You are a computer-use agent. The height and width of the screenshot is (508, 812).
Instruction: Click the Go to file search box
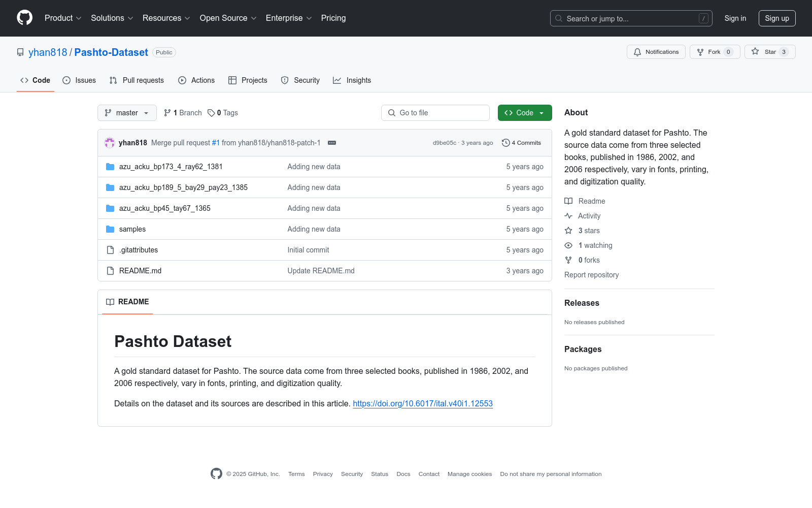click(435, 113)
